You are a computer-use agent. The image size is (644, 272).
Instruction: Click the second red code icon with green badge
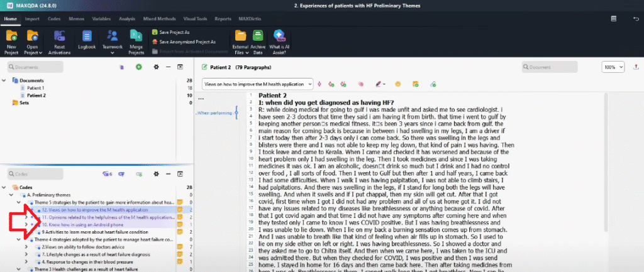tap(331, 84)
